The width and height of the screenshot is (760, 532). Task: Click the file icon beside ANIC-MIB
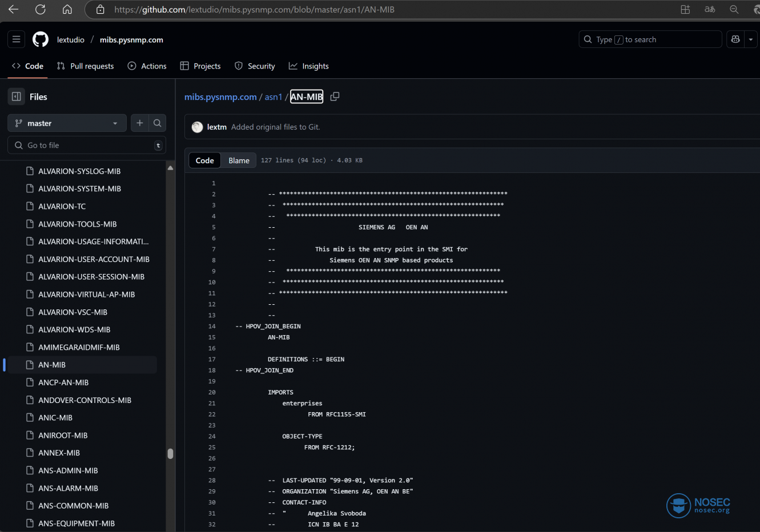[30, 417]
